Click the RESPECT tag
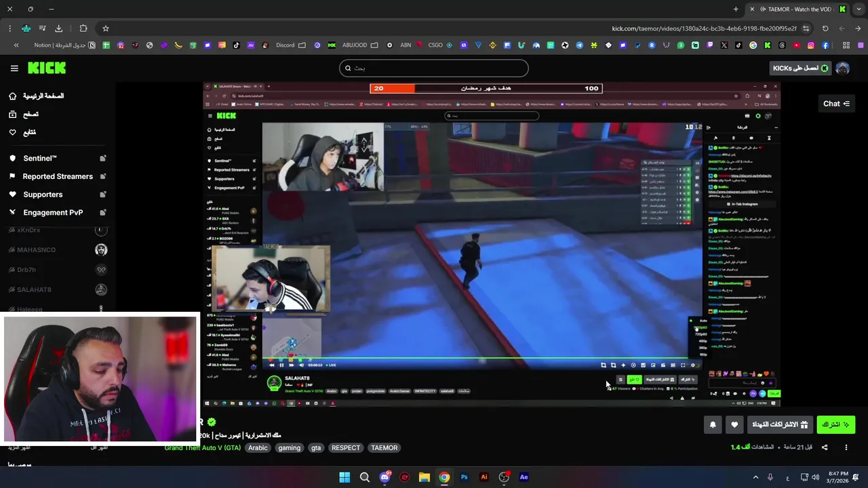 (346, 448)
